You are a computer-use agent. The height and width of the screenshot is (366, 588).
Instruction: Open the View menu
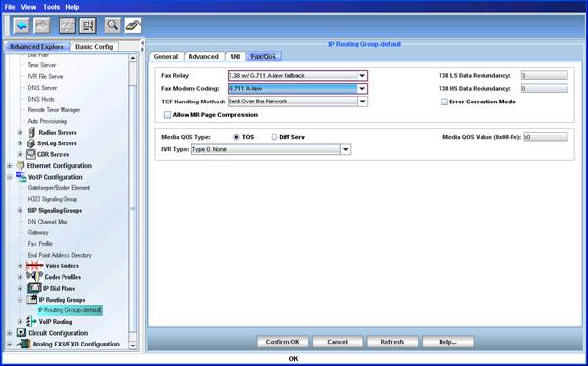click(x=28, y=7)
